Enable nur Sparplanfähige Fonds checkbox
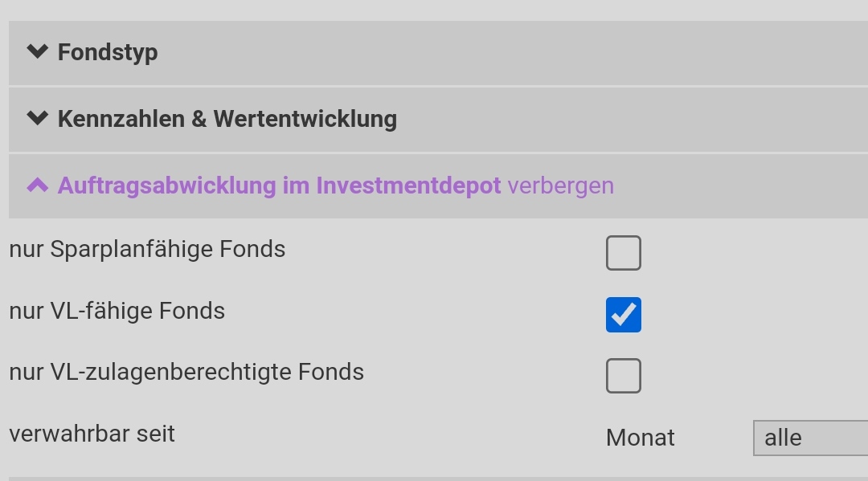 pos(624,253)
